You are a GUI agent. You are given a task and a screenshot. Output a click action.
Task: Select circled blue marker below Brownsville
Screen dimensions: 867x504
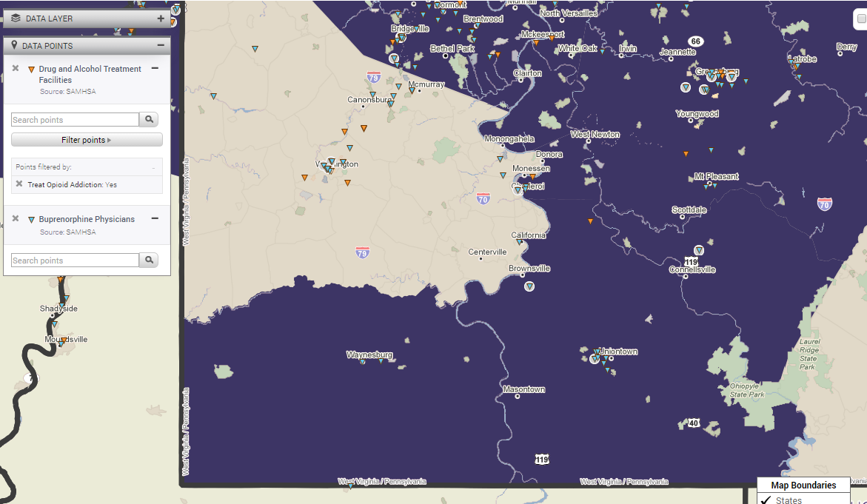point(529,286)
